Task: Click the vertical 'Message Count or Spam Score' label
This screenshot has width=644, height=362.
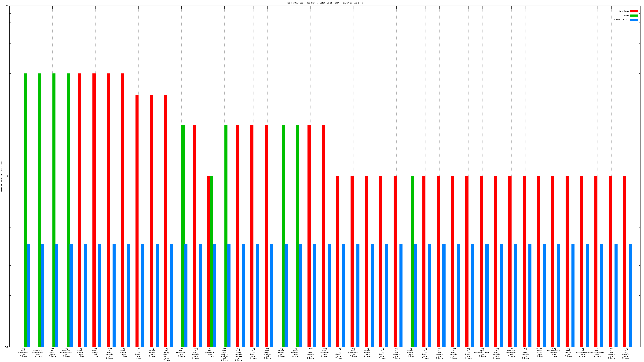Action: click(1, 176)
